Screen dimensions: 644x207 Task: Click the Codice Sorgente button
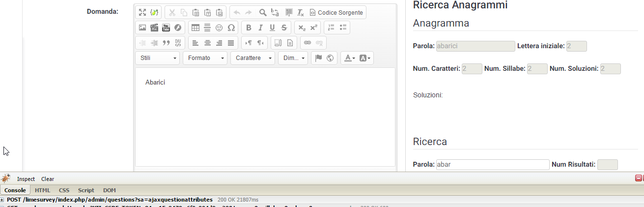[x=336, y=13]
